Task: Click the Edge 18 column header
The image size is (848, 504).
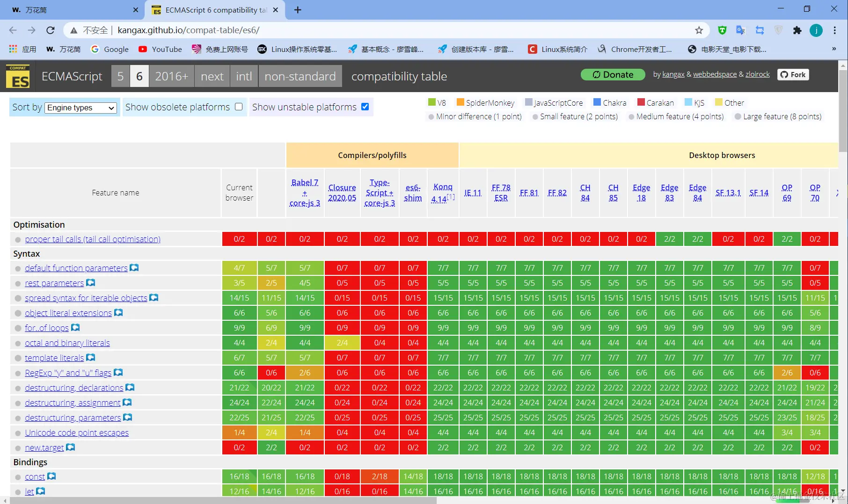Action: 641,193
